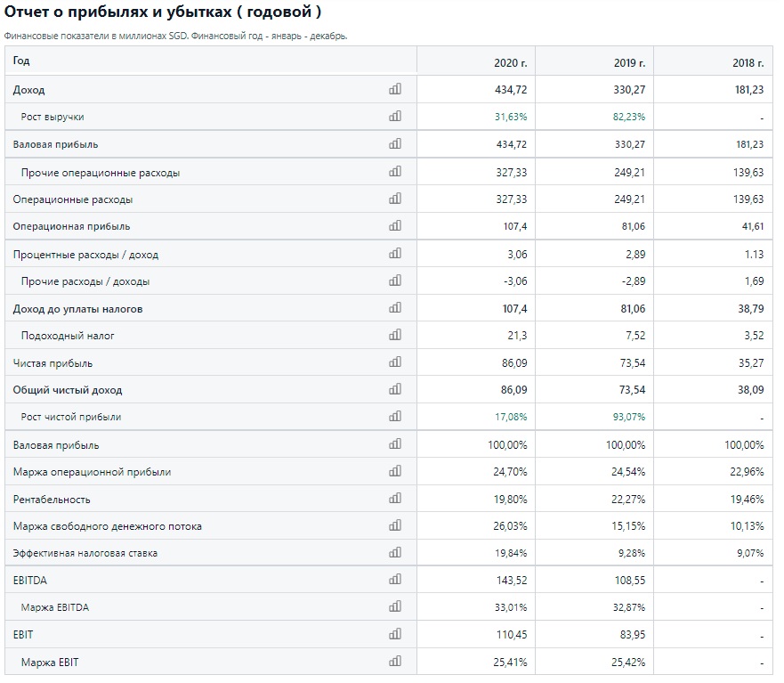The width and height of the screenshot is (784, 683).
Task: Select net income growth 17,08%
Action: point(511,418)
